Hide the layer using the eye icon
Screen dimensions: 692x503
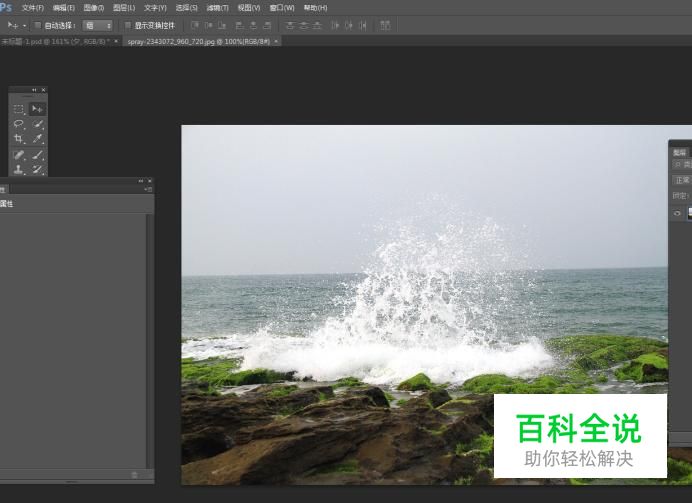tap(677, 213)
